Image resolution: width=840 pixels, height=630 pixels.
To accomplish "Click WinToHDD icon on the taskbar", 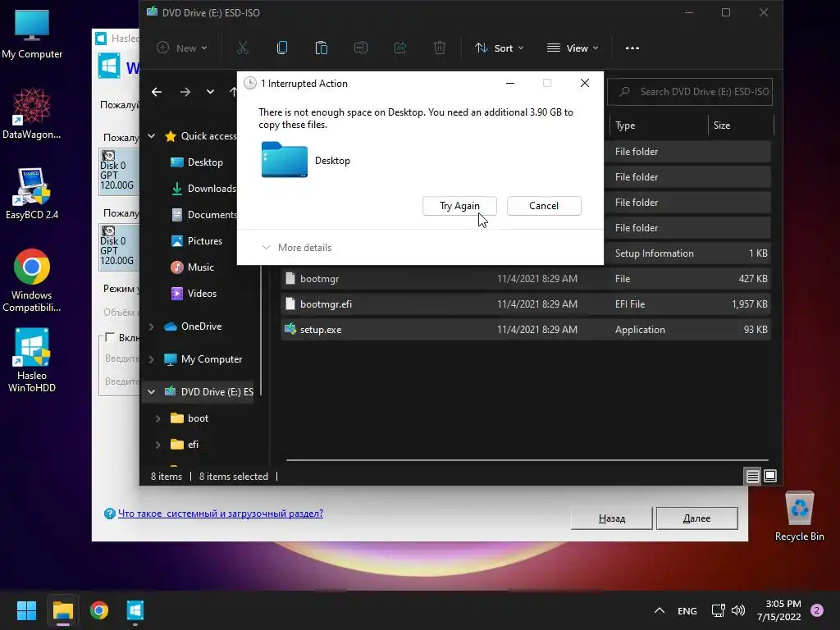I will point(135,610).
